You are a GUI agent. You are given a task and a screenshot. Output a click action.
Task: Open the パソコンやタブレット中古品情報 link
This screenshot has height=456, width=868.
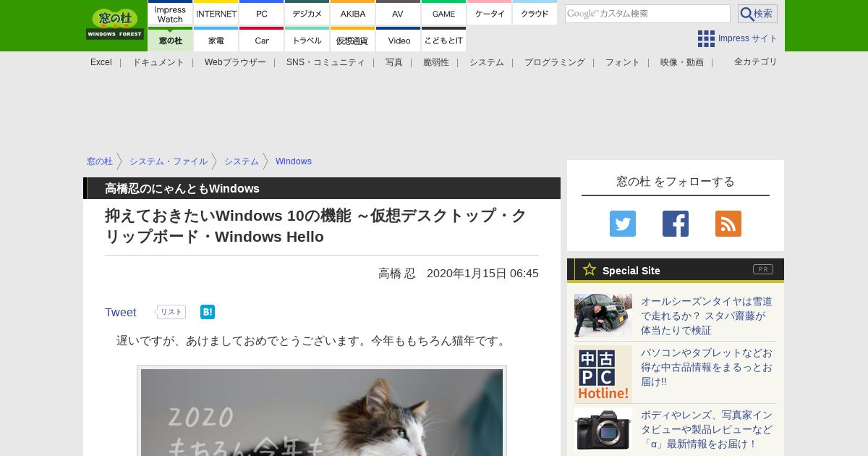click(707, 367)
